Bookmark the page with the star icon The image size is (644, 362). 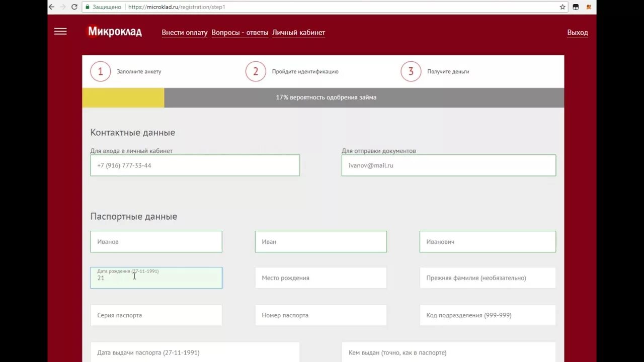coord(562,7)
